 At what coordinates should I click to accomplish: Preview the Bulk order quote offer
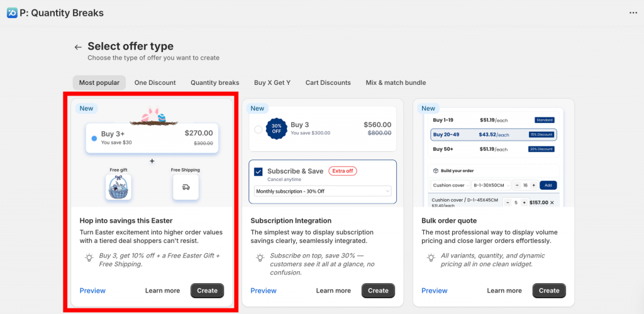[x=435, y=290]
